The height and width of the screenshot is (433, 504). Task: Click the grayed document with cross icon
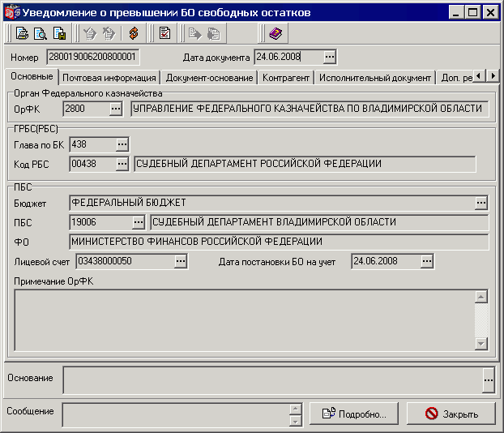tap(109, 33)
